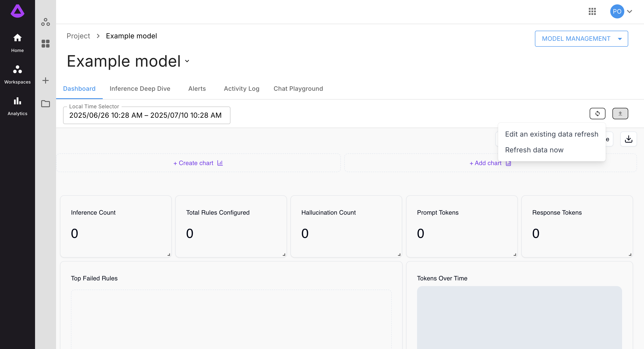Image resolution: width=644 pixels, height=349 pixels.
Task: Choose Edit an existing data refresh
Action: click(552, 134)
